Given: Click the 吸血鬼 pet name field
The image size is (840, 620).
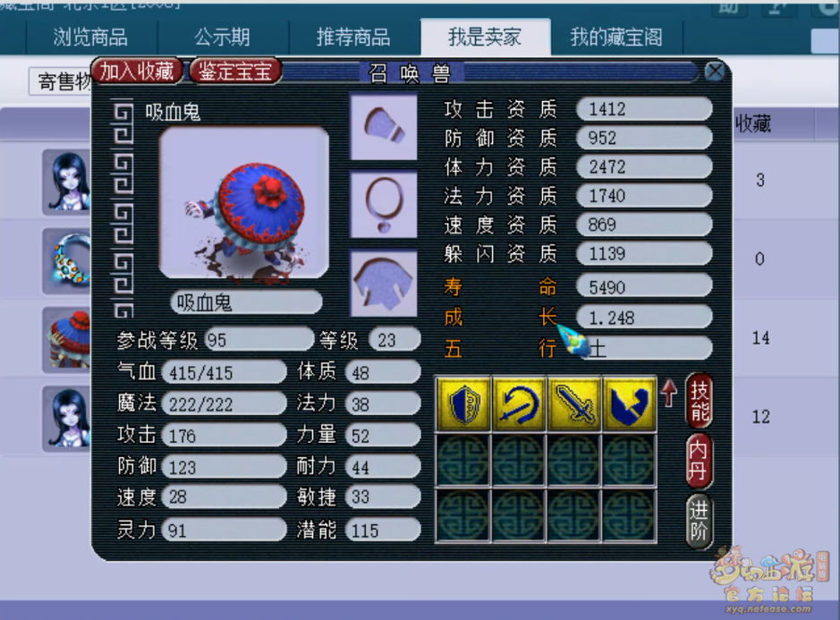Looking at the screenshot, I should point(246,302).
